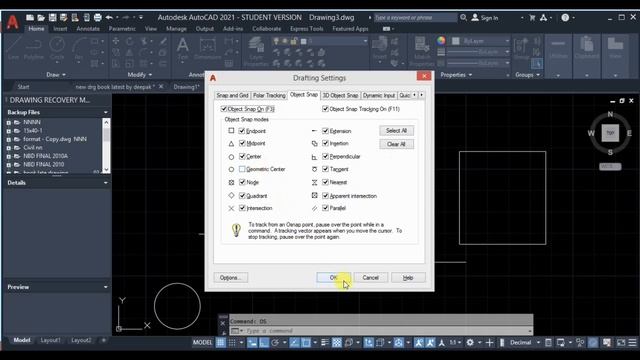Screen dimensions: 640x360
Task: Open the Options... button in the dialog
Action: (231, 278)
